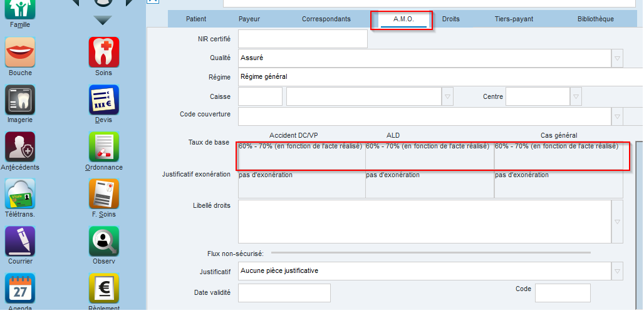This screenshot has width=644, height=313.
Task: Click the Centre input field
Action: (538, 97)
